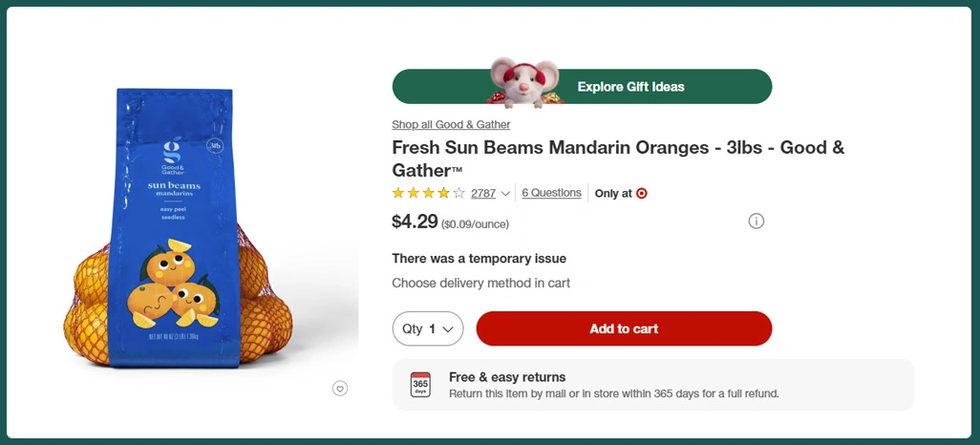980x445 pixels.
Task: Follow the Shop all Good & Gather link
Action: (x=451, y=124)
